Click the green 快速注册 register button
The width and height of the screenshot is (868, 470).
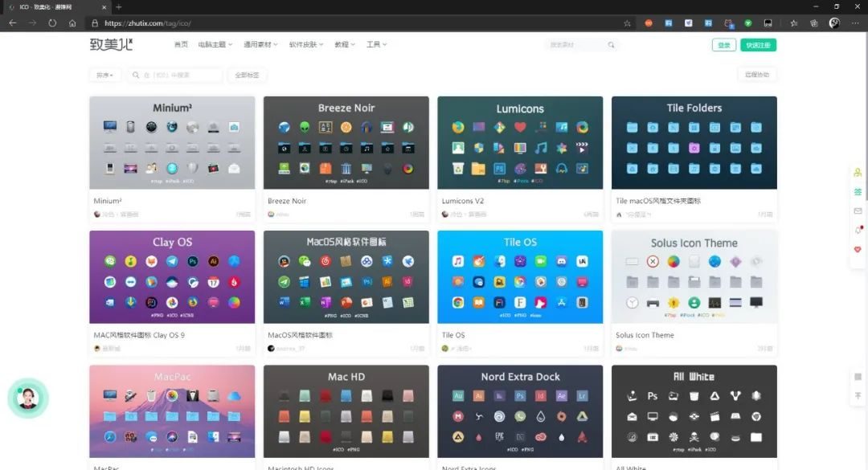click(x=758, y=45)
